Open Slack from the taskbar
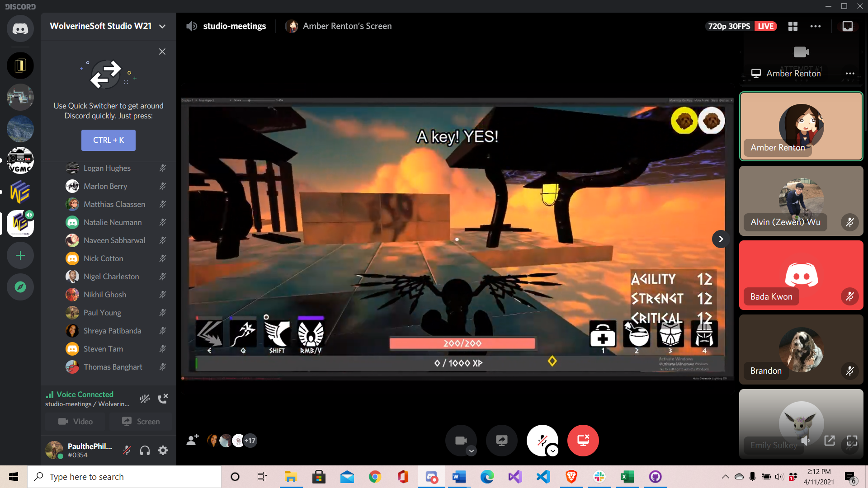 click(599, 477)
